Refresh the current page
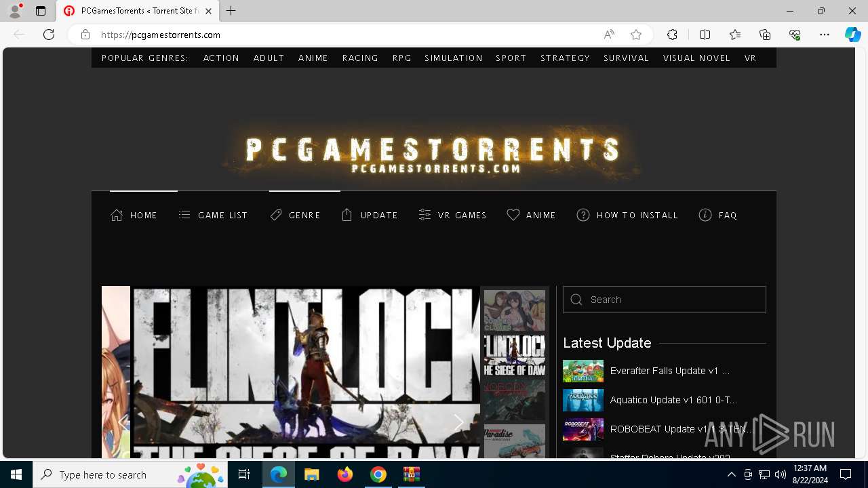Viewport: 868px width, 488px height. 49,35
